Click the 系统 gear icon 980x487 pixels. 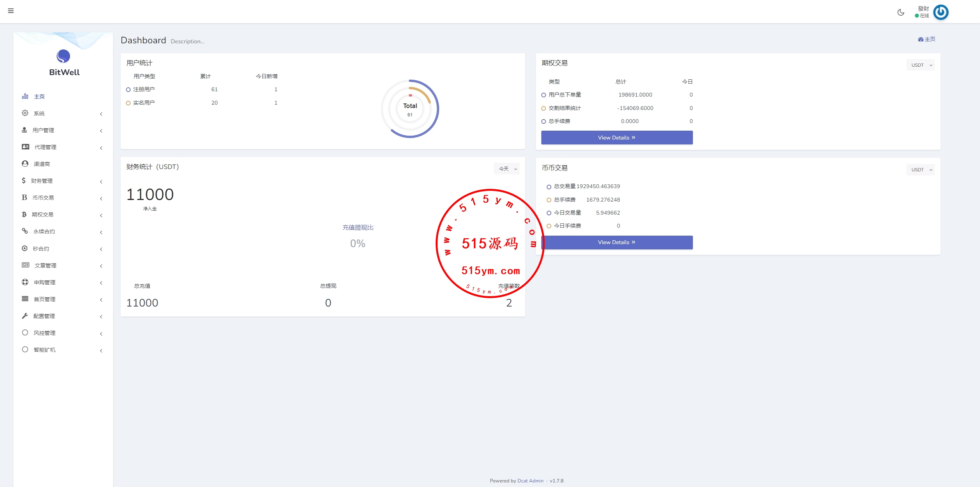[x=25, y=113]
